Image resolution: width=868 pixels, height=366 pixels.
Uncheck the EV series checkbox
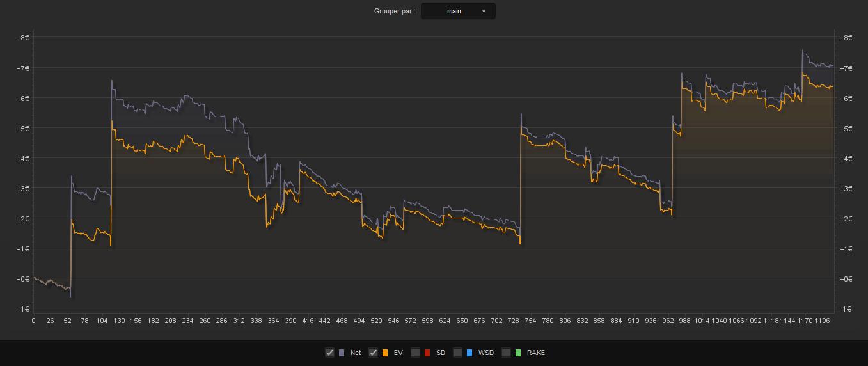click(374, 353)
